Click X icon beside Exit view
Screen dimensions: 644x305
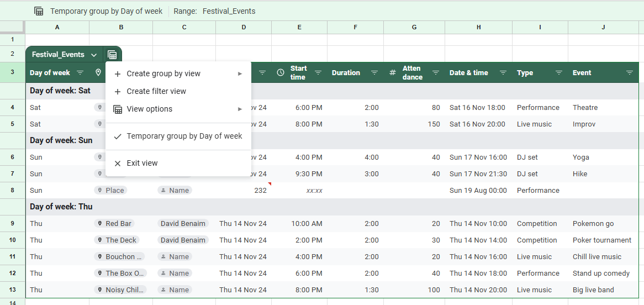pyautogui.click(x=118, y=163)
